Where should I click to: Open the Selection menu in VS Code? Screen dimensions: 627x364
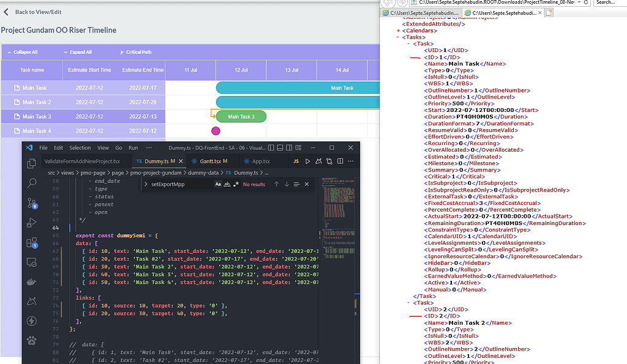coord(80,148)
